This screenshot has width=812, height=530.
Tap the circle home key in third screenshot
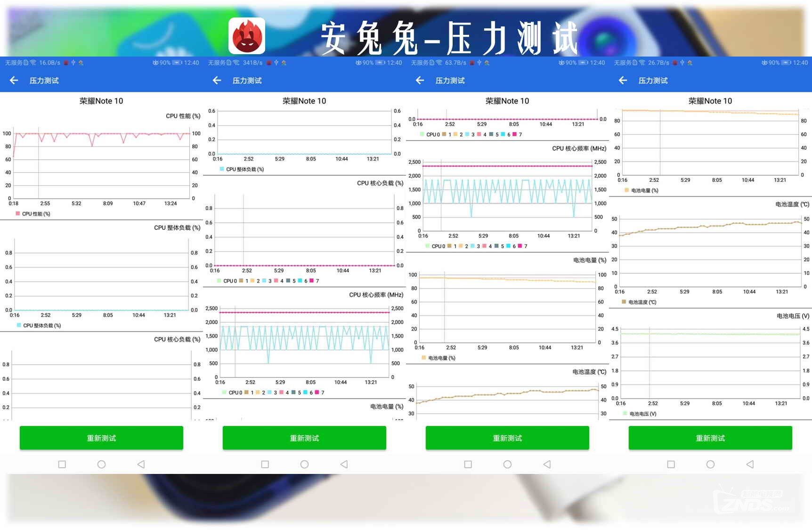coord(507,464)
